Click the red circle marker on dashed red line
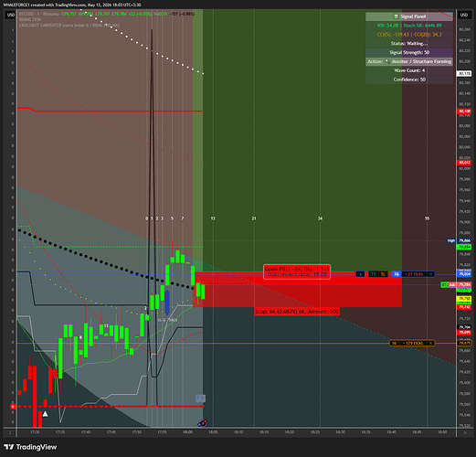 (x=13, y=407)
